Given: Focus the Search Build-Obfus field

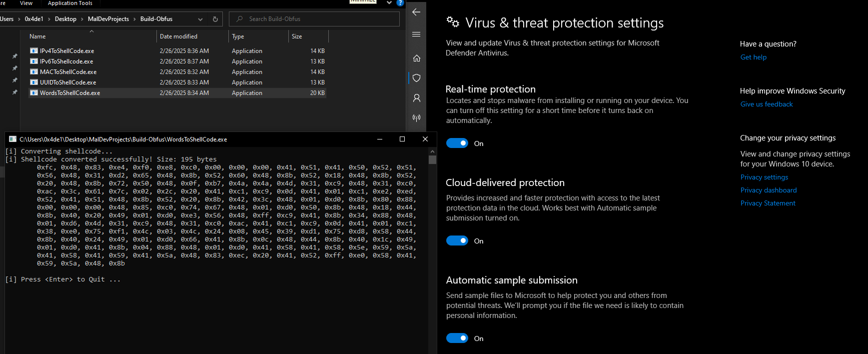Looking at the screenshot, I should [314, 19].
